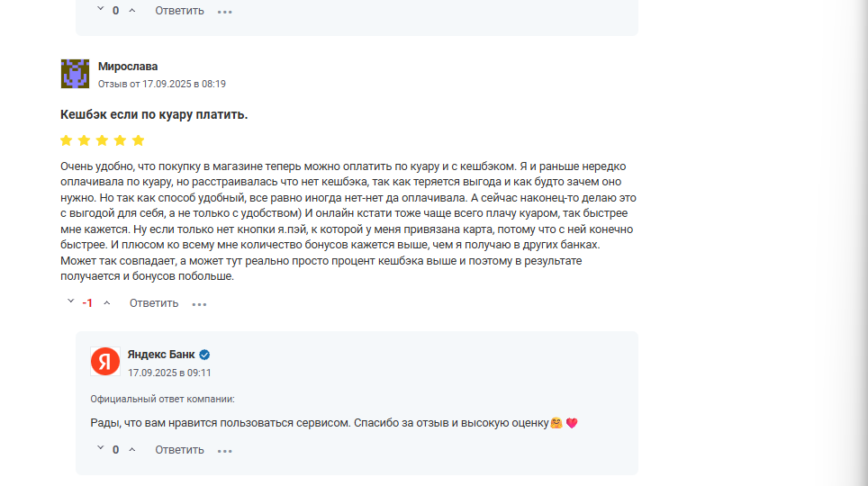
Task: Open three-dots menu under the Яндекс Банк reply
Action: tap(225, 451)
